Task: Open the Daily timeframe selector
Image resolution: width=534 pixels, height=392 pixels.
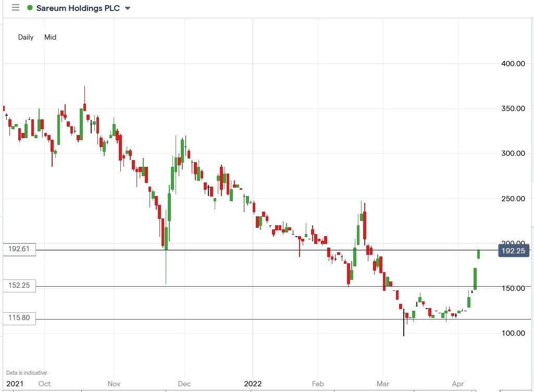Action: click(x=26, y=37)
